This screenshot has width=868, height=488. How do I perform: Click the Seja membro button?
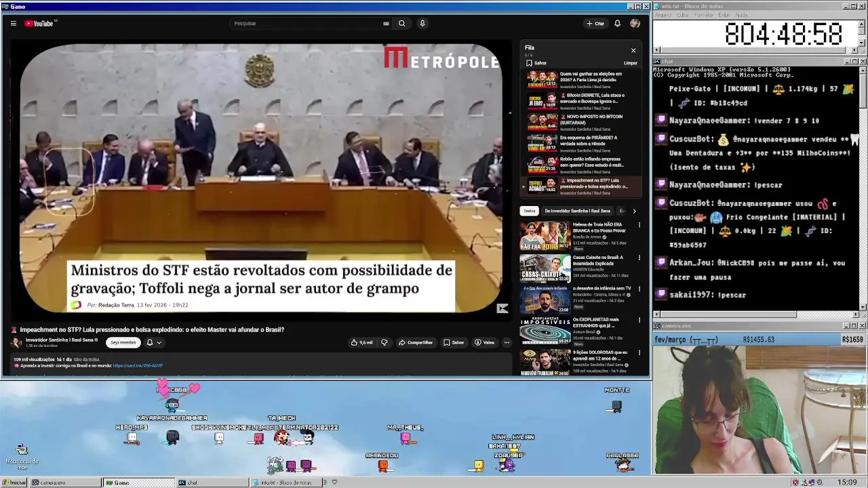coord(123,342)
